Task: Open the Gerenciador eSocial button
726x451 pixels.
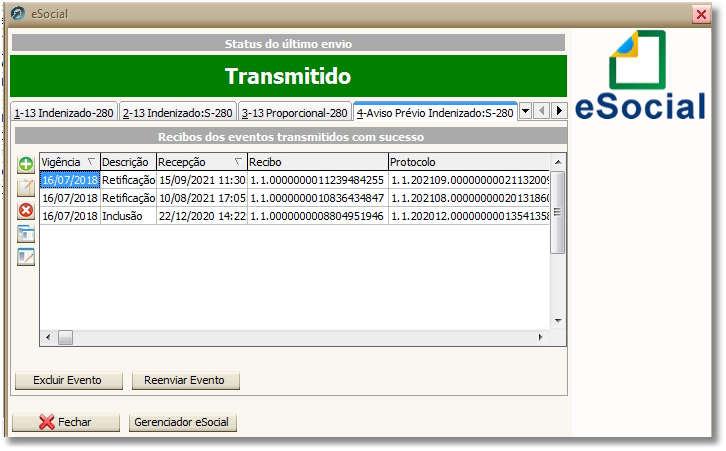Action: [182, 422]
